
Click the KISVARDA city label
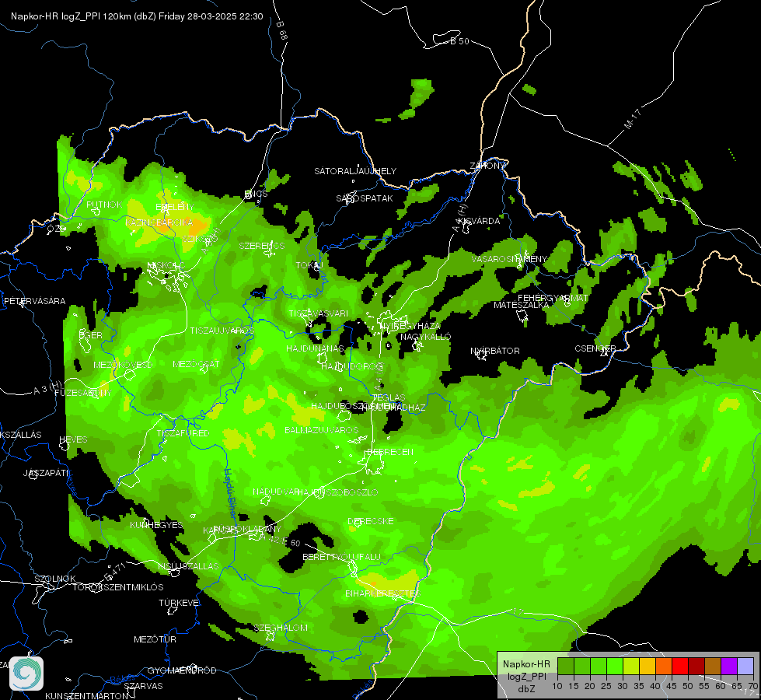click(479, 221)
